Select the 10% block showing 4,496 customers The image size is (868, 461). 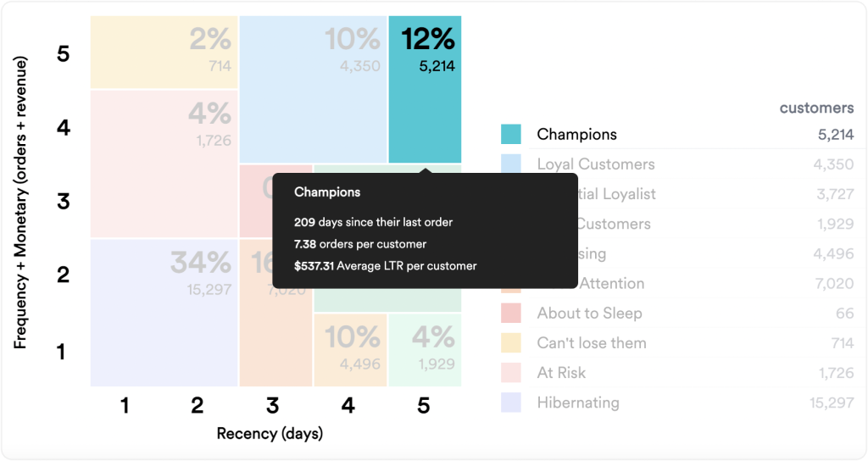pyautogui.click(x=350, y=350)
